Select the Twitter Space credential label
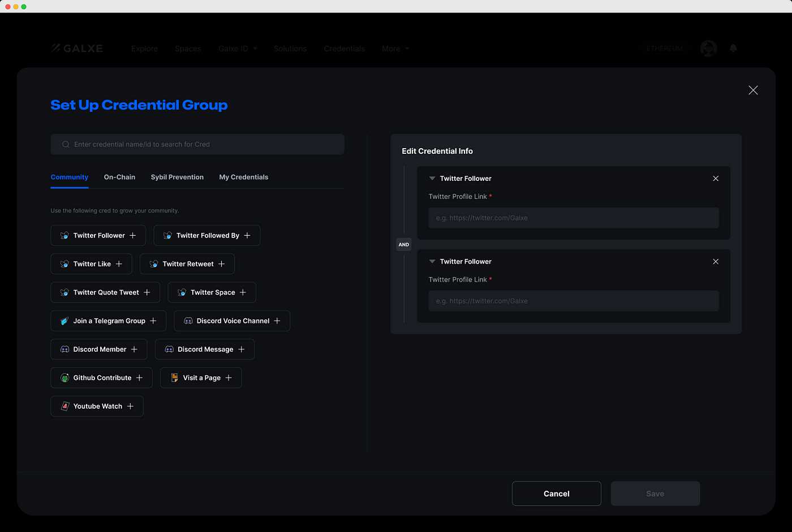Screen dimensions: 792x532 (x=213, y=292)
